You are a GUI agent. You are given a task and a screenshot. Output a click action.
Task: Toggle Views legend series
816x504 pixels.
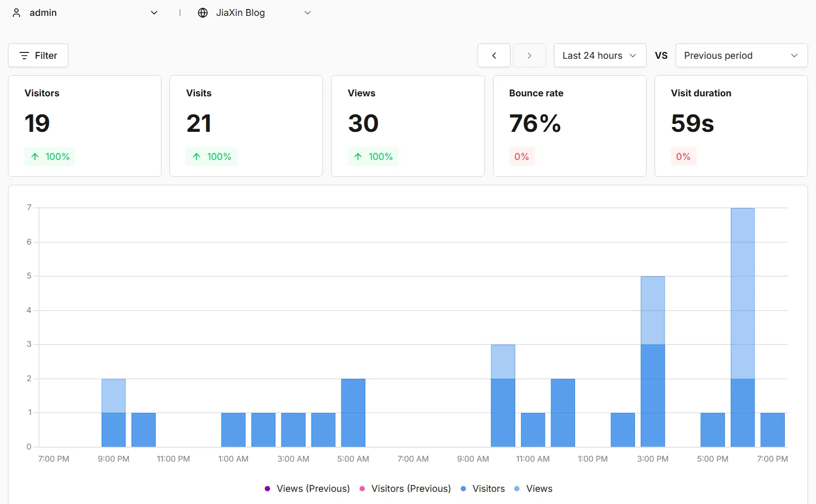(533, 489)
